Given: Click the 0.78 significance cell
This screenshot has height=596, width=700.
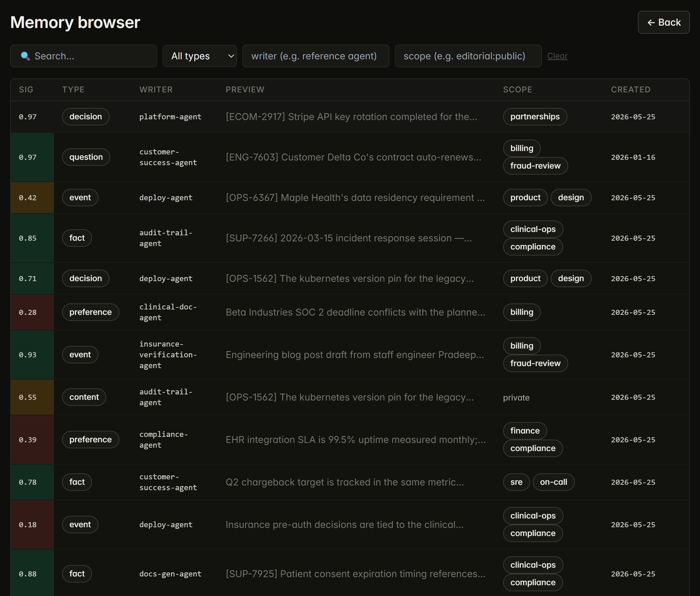Looking at the screenshot, I should [32, 482].
